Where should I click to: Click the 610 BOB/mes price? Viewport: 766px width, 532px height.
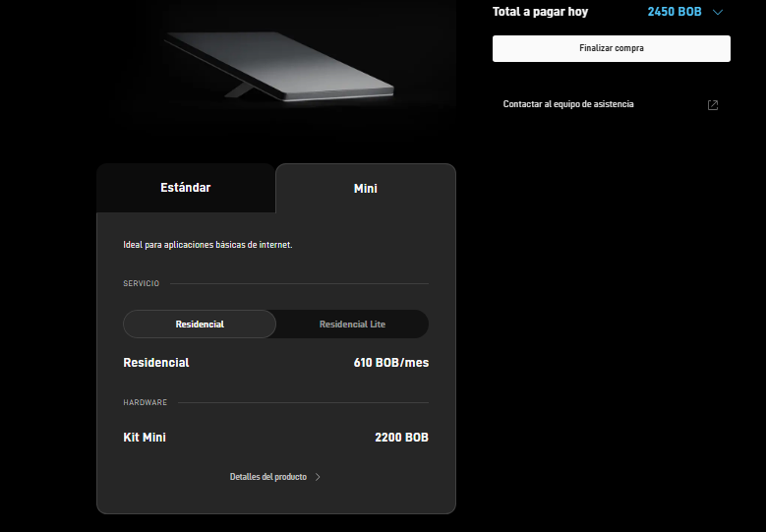click(x=390, y=363)
